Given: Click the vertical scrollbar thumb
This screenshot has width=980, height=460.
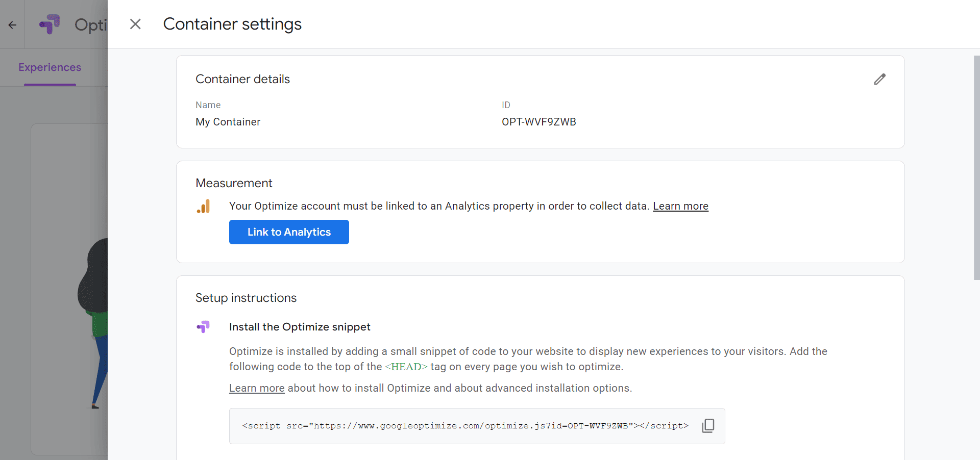Looking at the screenshot, I should click(x=976, y=167).
